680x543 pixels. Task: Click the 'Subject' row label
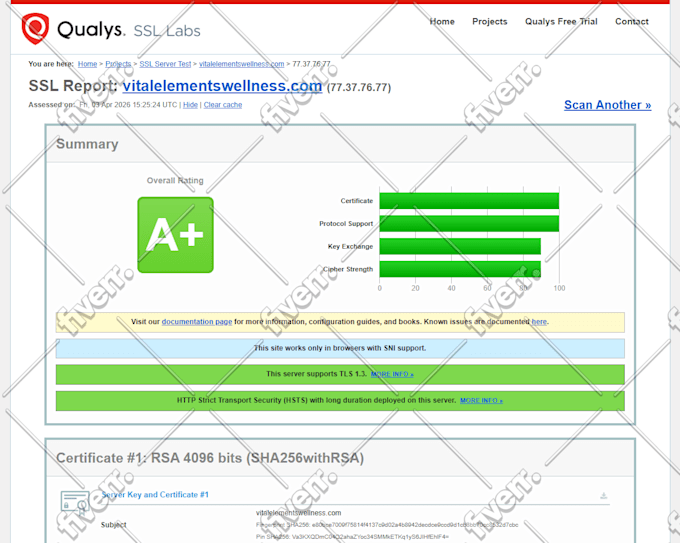114,525
